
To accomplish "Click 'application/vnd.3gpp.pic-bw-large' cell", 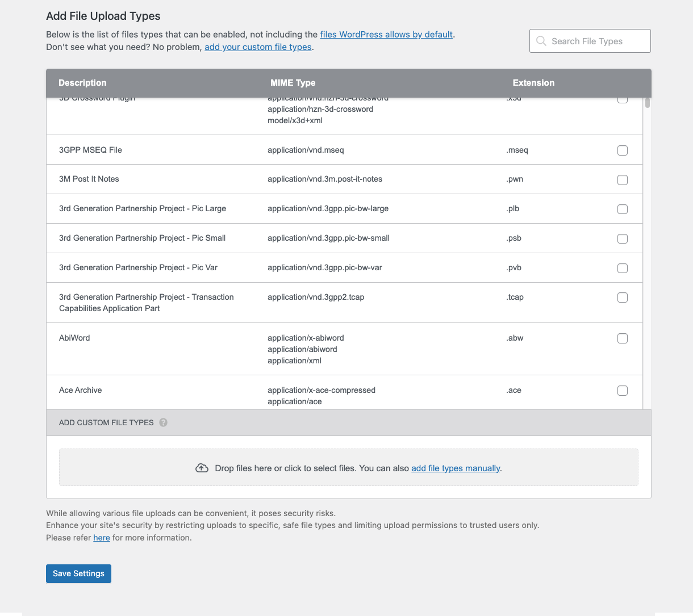I will coord(328,208).
